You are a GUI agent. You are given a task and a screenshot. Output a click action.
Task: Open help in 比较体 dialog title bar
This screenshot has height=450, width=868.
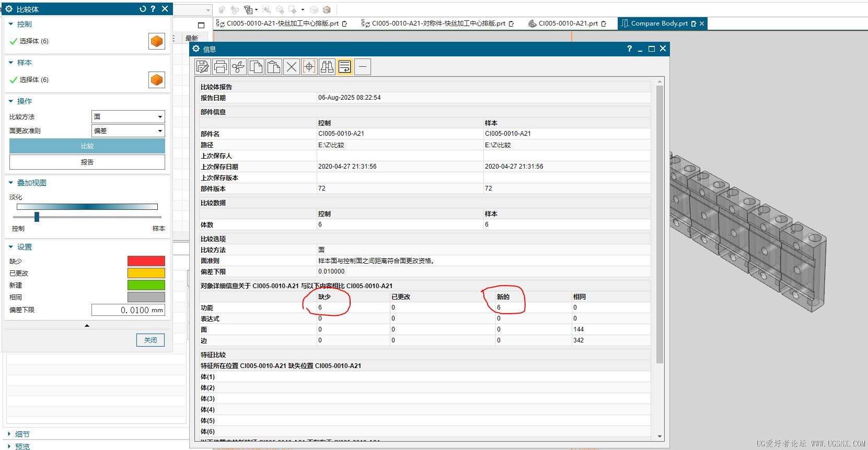point(153,9)
